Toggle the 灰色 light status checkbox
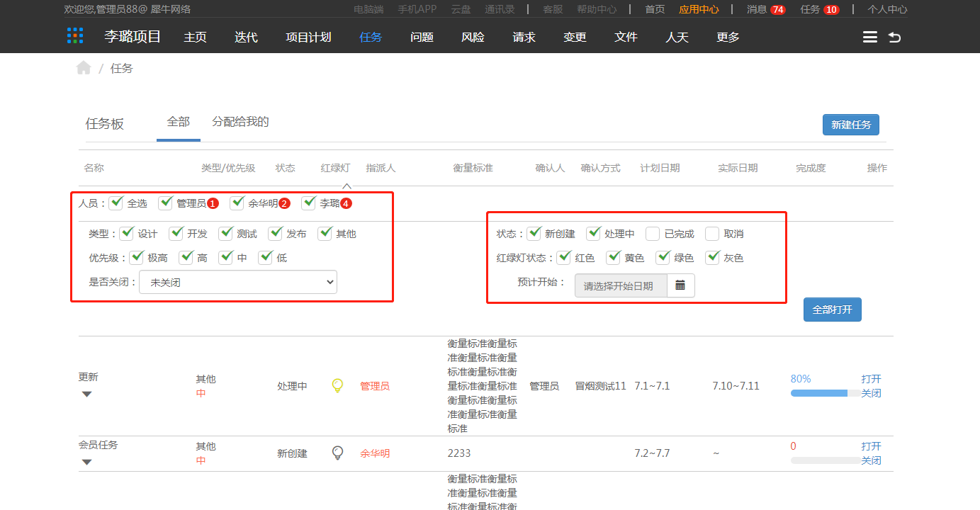 coord(713,257)
